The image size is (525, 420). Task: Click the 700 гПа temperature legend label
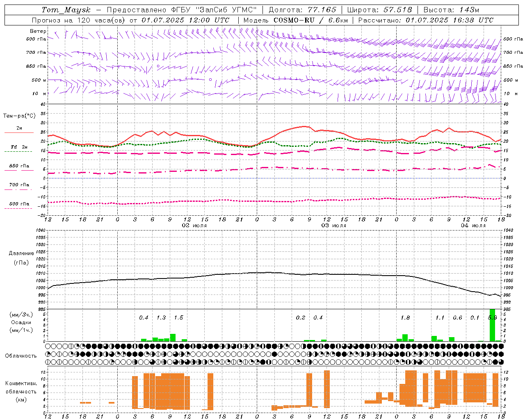pyautogui.click(x=19, y=185)
